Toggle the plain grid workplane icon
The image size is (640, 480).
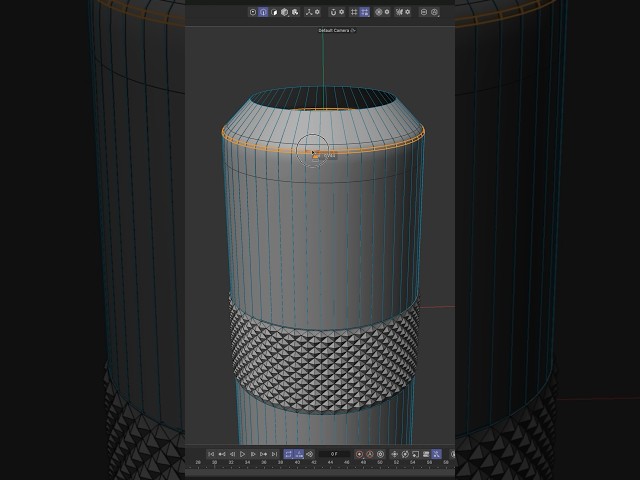coord(354,12)
